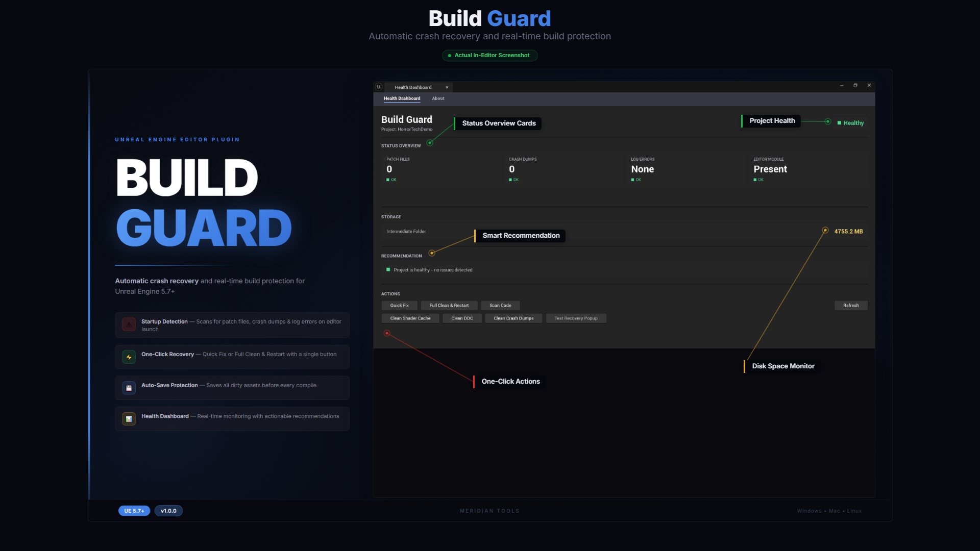The height and width of the screenshot is (551, 980).
Task: Click the Project: HorrorTechDemo label
Action: coord(407,130)
